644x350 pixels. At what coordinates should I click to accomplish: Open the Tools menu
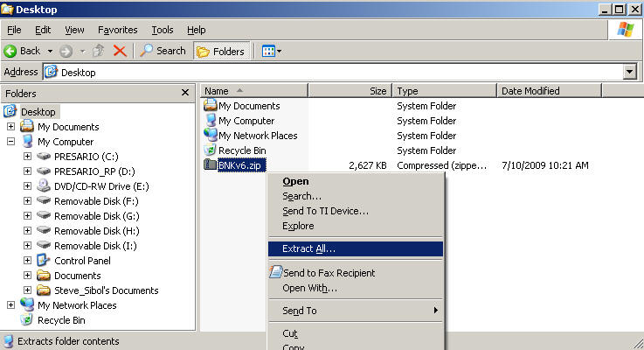point(163,30)
